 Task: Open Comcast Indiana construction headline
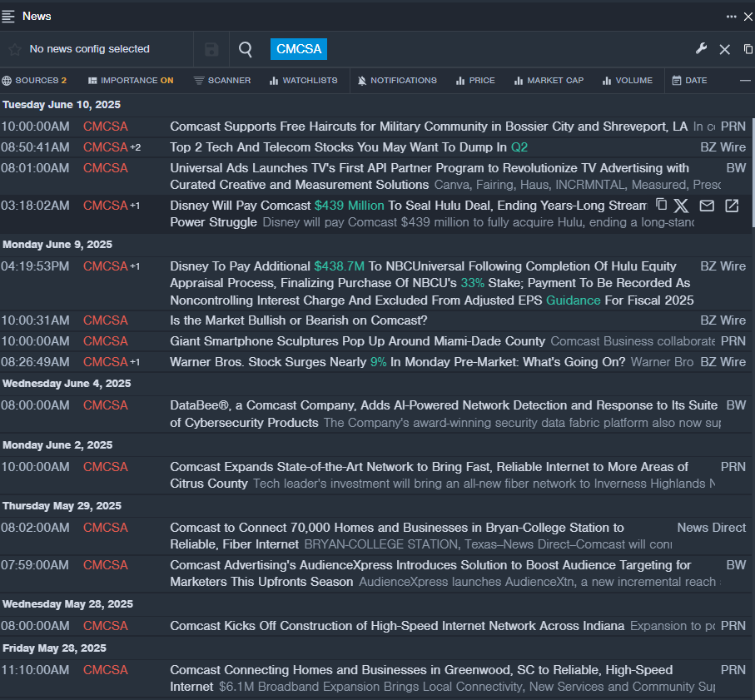397,626
